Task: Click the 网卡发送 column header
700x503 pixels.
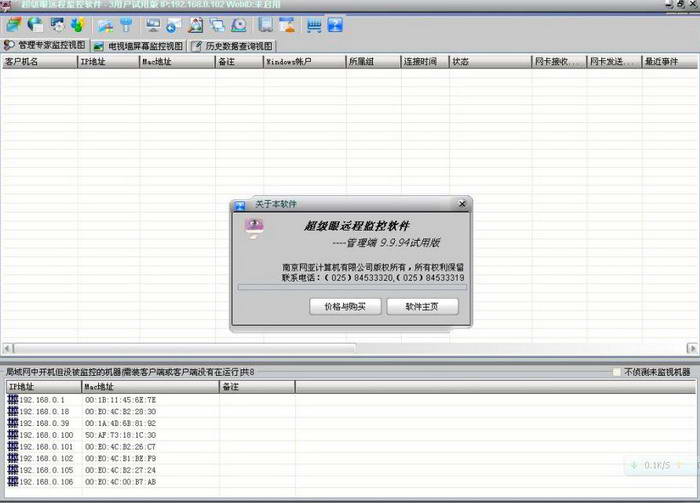Action: coord(614,62)
